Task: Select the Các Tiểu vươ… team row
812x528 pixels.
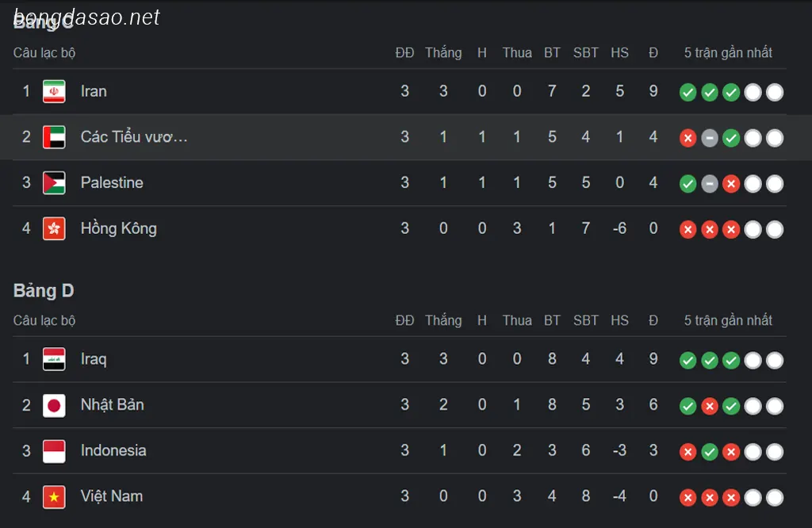Action: 406,137
